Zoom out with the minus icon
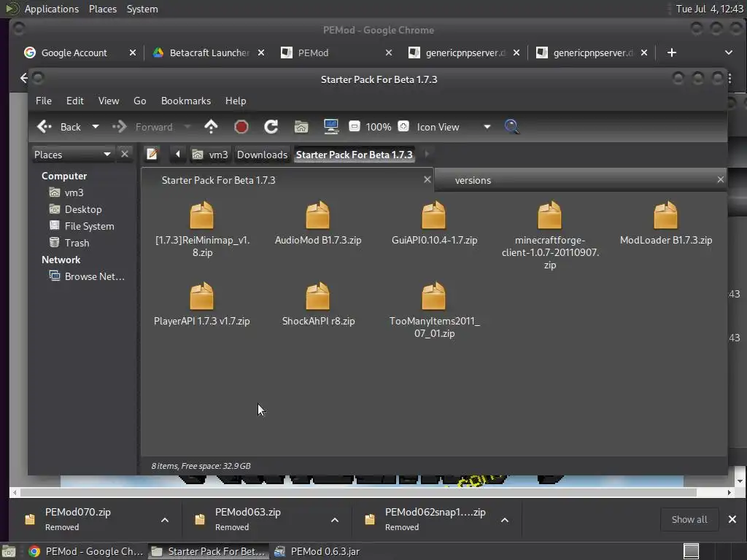 pos(354,126)
